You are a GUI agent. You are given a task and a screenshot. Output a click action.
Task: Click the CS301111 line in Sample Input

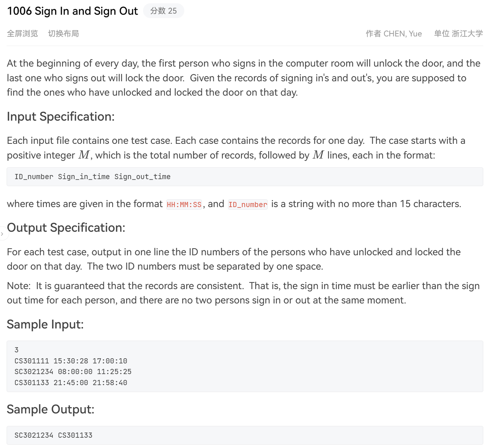[71, 361]
